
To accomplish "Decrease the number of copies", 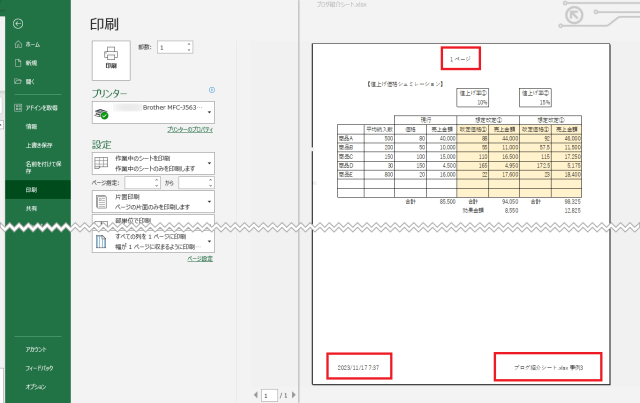I will coord(189,50).
